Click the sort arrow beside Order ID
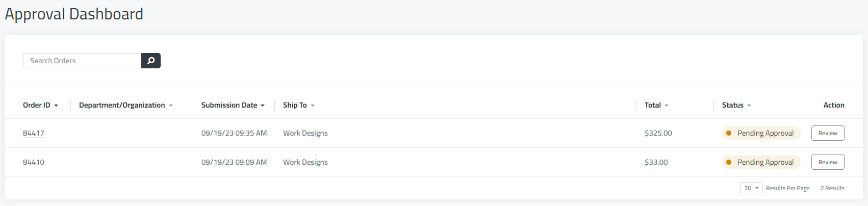Screen dimensions: 868x206 (56, 106)
